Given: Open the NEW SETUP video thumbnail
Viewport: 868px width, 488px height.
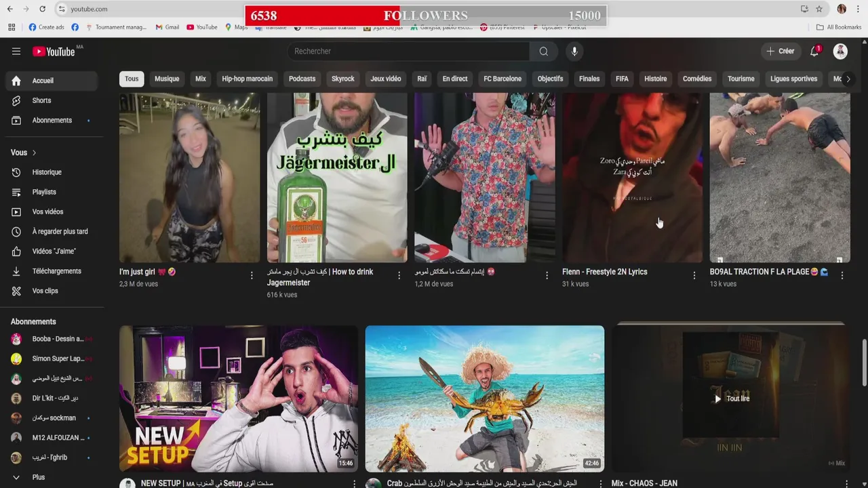Looking at the screenshot, I should 239,399.
